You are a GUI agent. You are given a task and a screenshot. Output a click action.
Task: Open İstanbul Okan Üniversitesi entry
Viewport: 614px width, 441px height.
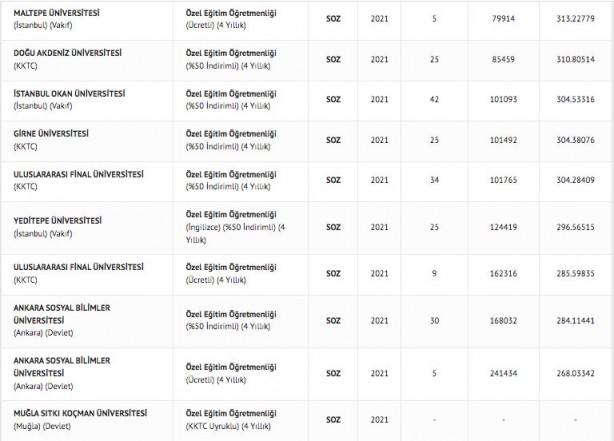tap(68, 93)
